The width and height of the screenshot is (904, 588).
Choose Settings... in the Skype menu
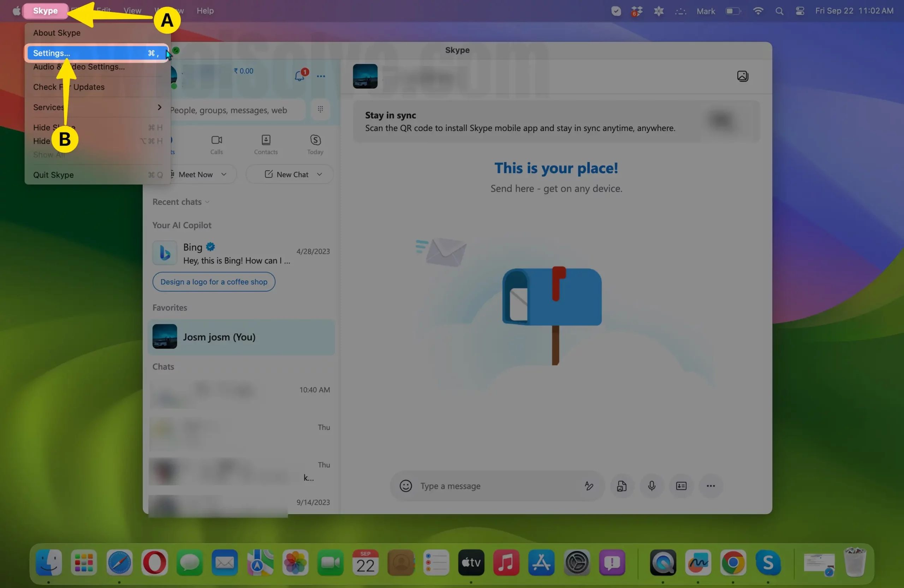[x=97, y=53]
